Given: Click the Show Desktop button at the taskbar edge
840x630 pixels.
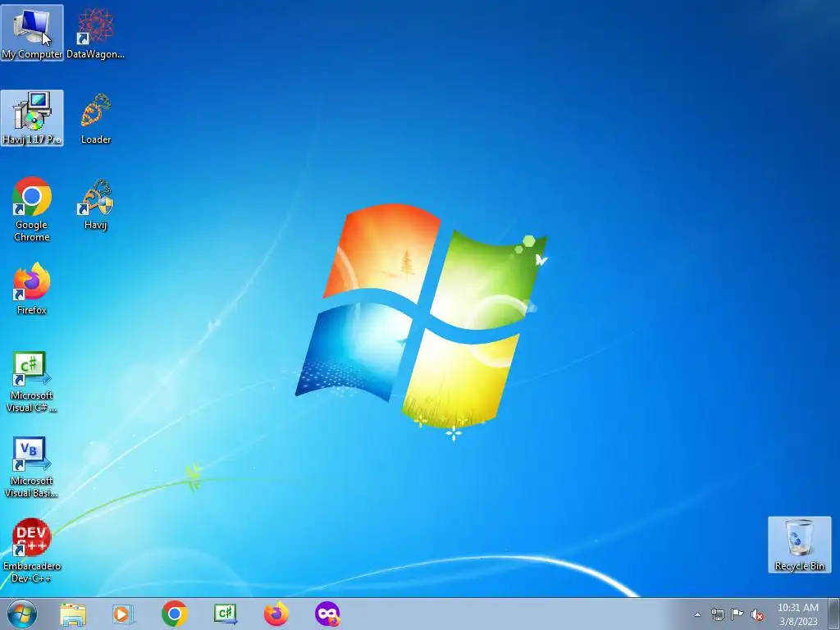Looking at the screenshot, I should pos(833,614).
